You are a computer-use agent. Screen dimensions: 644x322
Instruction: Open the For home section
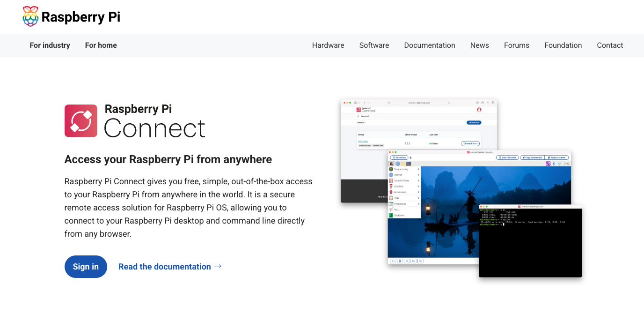pyautogui.click(x=101, y=45)
